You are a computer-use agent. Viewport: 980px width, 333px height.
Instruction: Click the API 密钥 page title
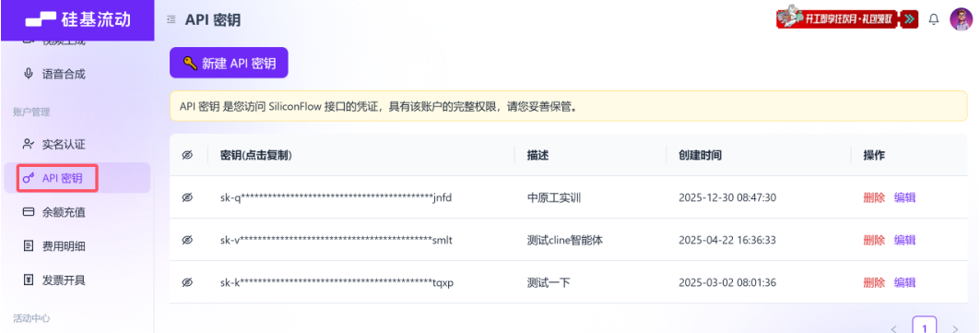point(212,20)
